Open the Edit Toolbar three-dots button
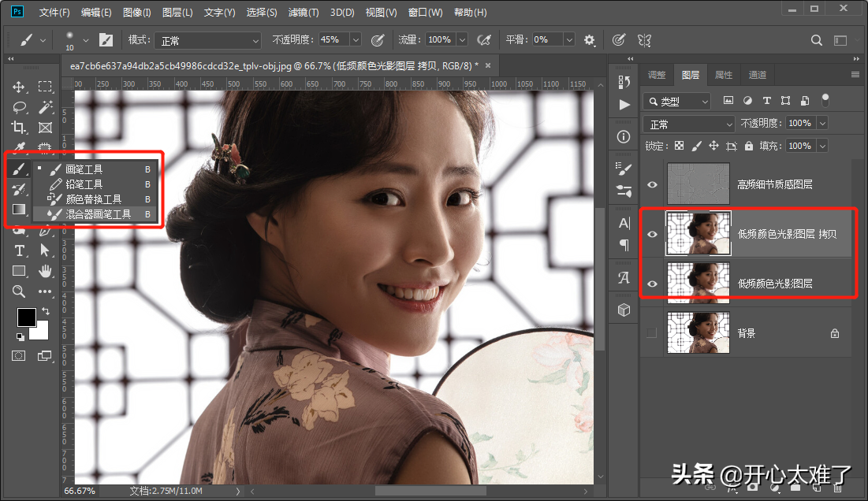The image size is (868, 501). click(45, 291)
